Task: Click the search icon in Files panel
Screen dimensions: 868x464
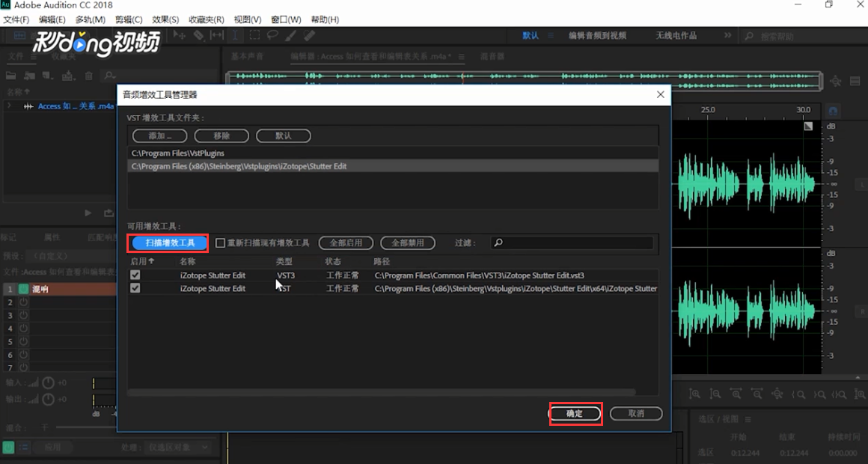Action: (x=109, y=76)
